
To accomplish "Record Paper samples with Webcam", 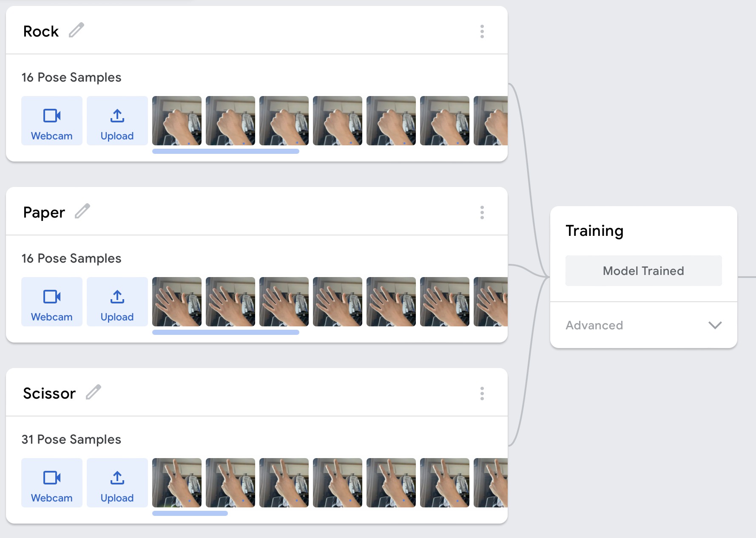I will point(52,302).
